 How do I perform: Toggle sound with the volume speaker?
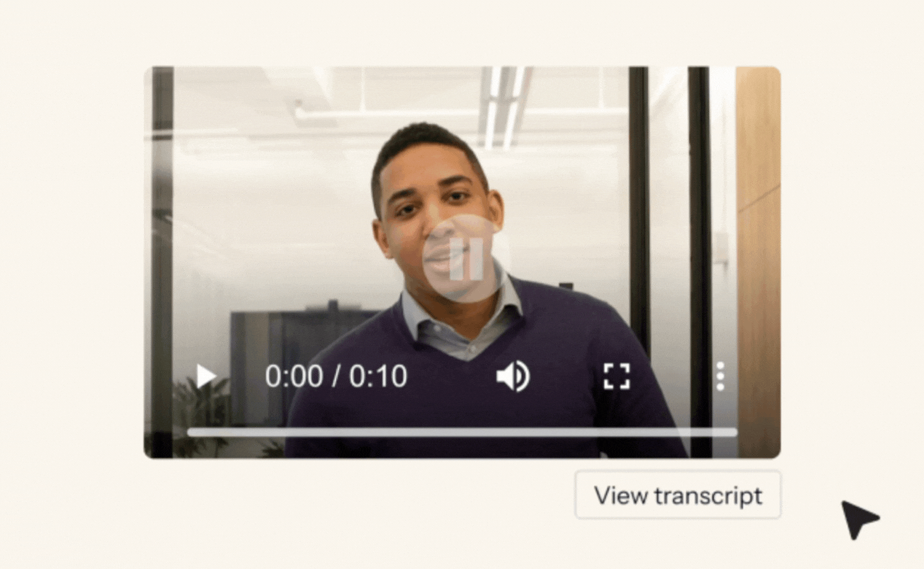513,376
